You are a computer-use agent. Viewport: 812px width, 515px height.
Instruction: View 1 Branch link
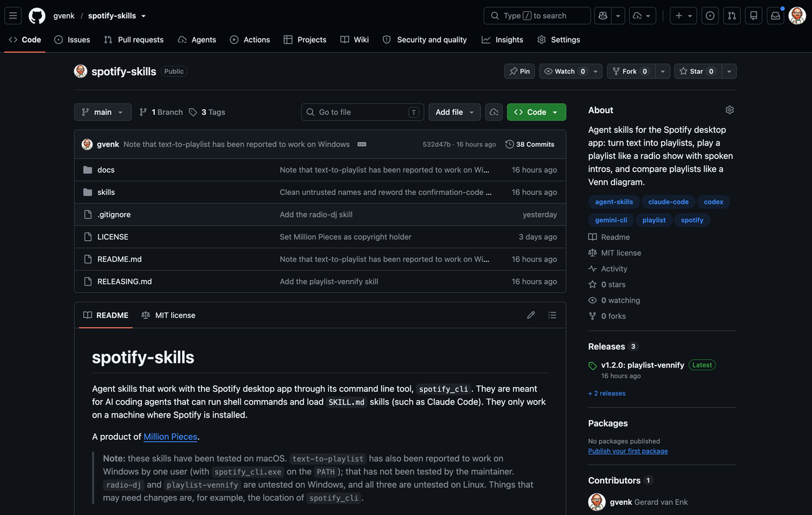pyautogui.click(x=161, y=112)
